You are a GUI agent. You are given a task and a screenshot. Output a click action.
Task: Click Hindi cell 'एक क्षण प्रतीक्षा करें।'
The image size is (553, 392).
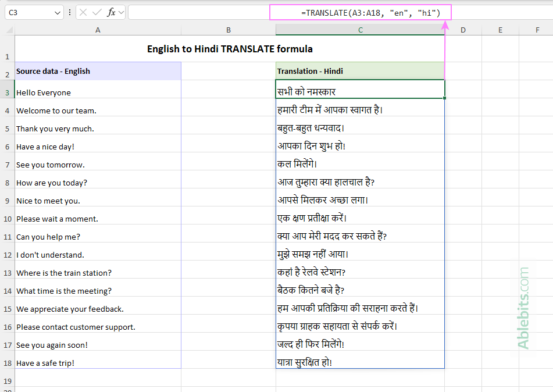360,215
